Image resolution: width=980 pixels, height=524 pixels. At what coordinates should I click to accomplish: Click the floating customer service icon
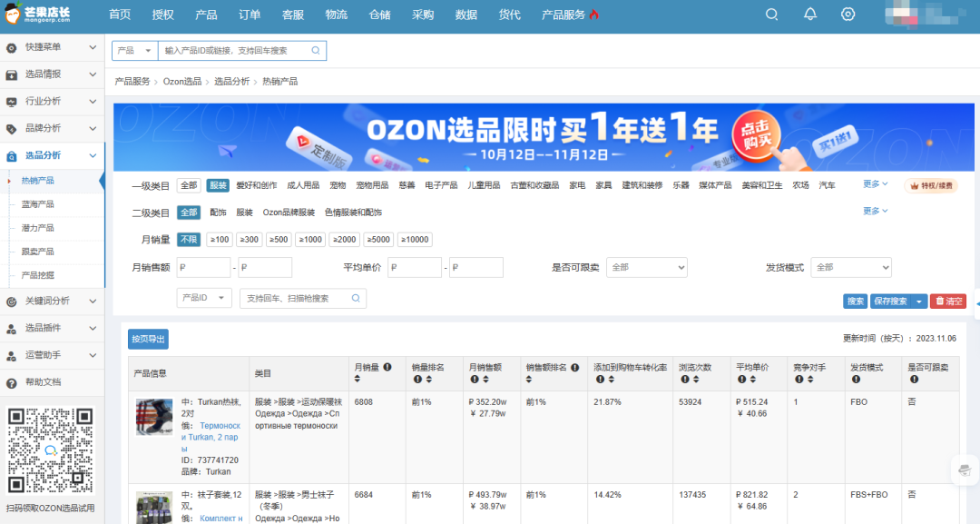(965, 470)
